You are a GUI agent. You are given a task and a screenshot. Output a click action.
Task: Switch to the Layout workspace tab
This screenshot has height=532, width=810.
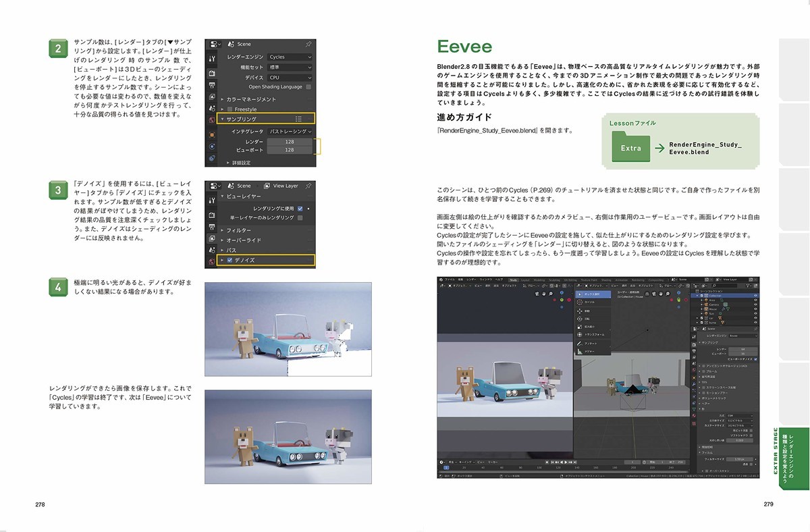pos(525,280)
